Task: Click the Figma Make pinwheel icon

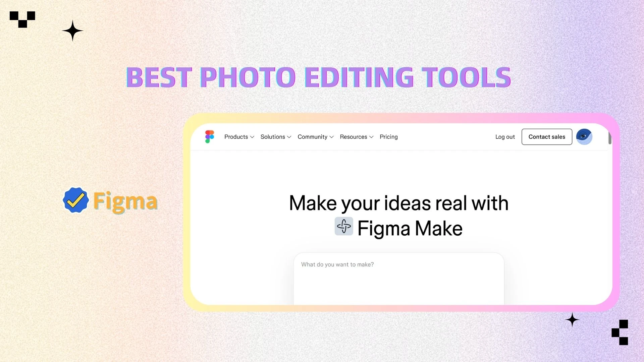Action: coord(344,226)
